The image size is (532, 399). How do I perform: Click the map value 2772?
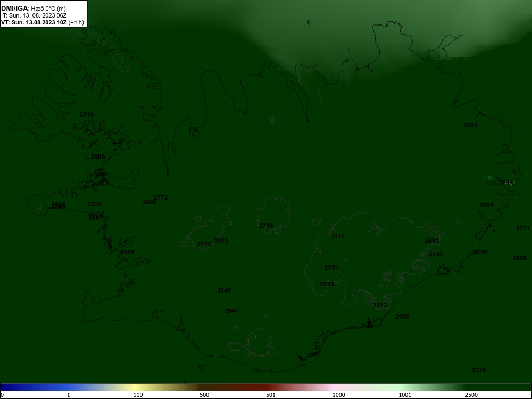161,197
